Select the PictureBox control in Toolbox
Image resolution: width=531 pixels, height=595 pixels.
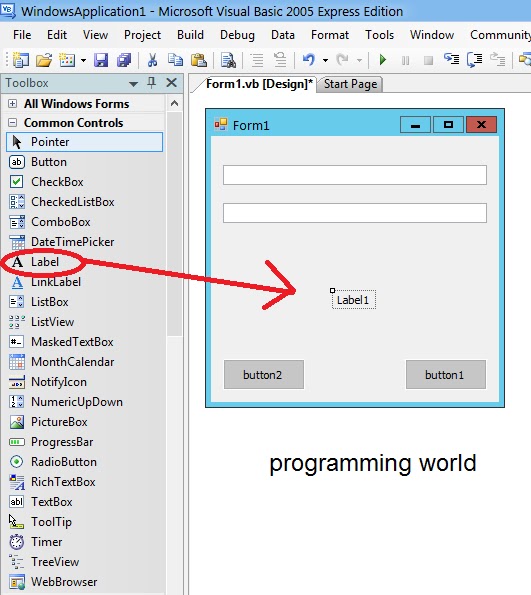point(85,422)
